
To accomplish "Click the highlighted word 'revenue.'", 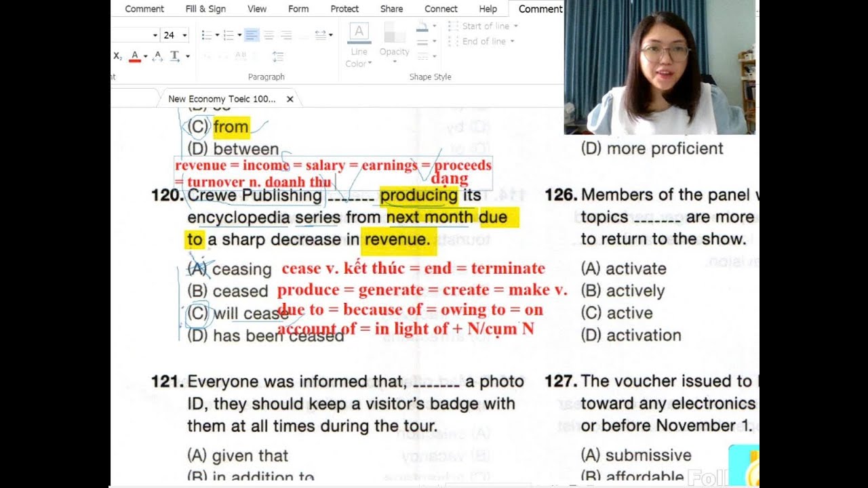I will tap(397, 239).
